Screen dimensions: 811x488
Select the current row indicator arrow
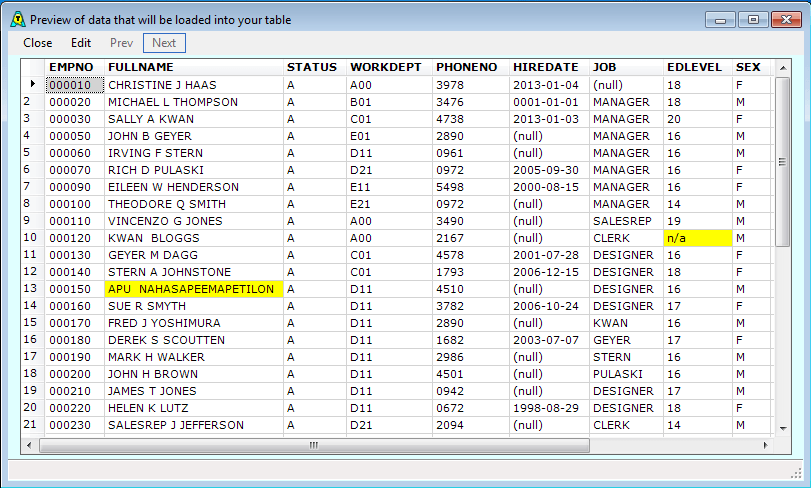point(33,84)
